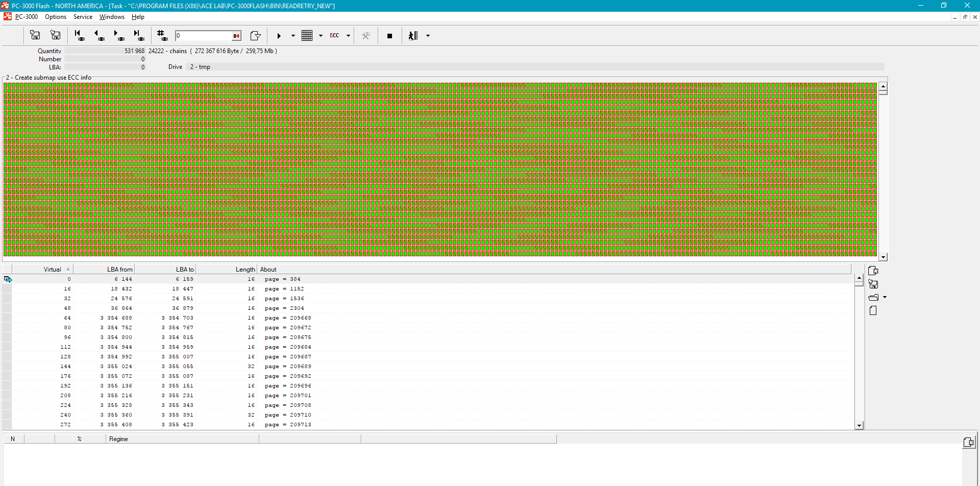Screen dimensions: 980x486
Task: Click the save-list floppy icon beside table
Action: [x=873, y=284]
